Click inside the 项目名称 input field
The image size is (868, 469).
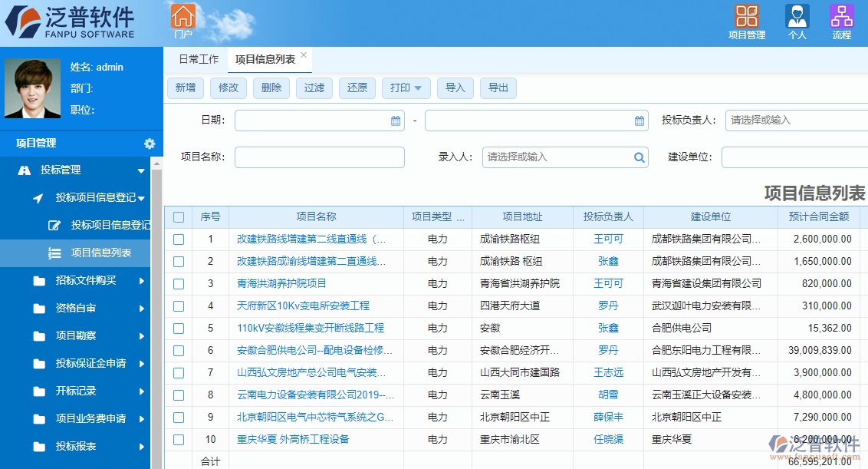pos(319,157)
